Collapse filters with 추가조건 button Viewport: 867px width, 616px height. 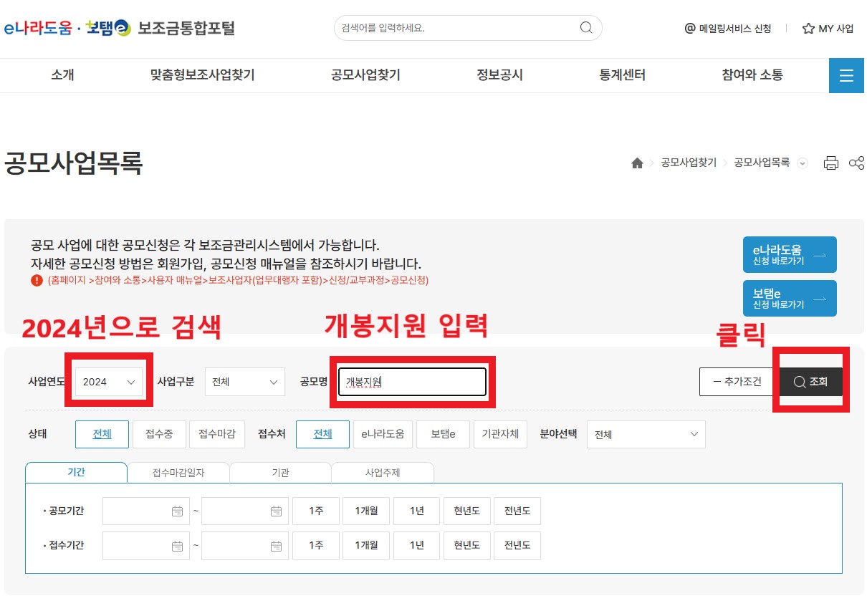pos(737,382)
